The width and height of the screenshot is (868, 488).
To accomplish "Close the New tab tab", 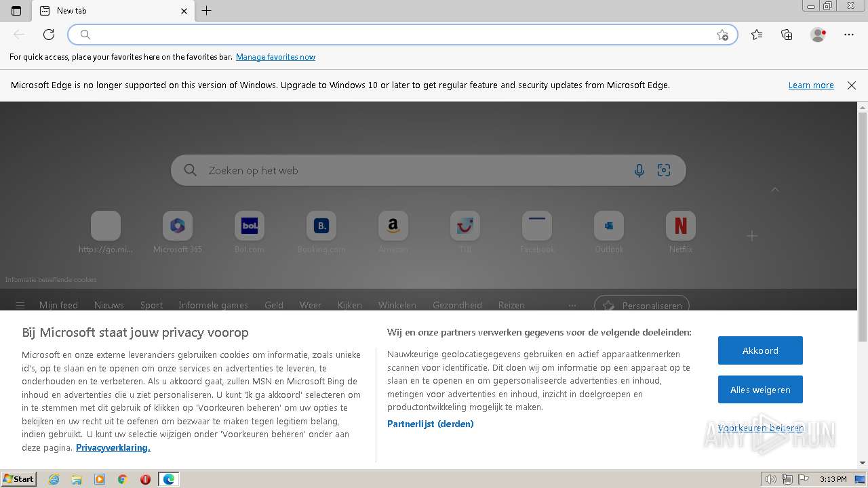I will 184,11.
